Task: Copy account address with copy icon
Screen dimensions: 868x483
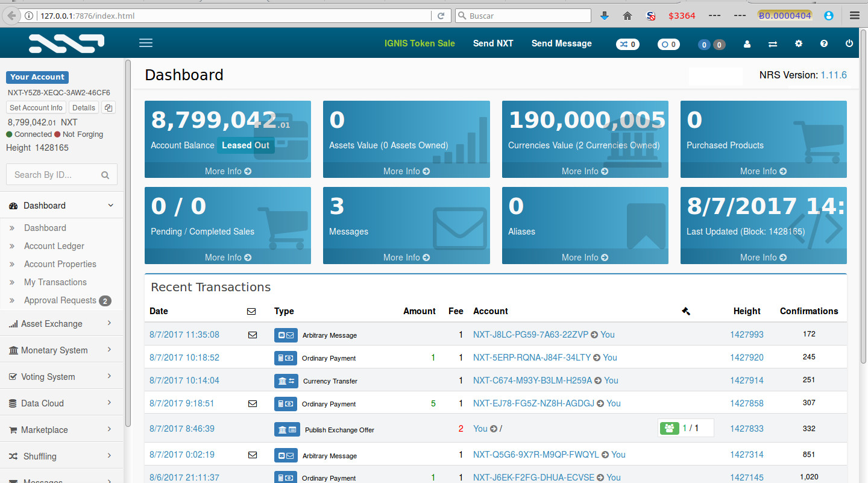Action: click(x=108, y=108)
